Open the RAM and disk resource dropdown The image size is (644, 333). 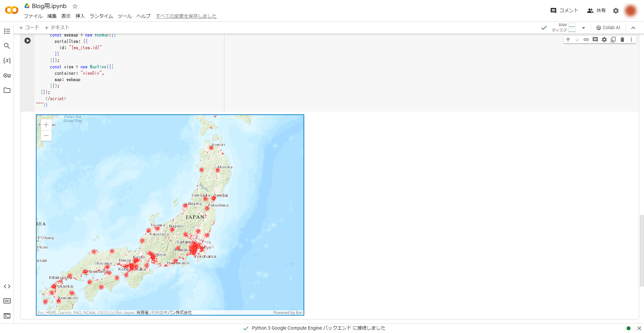pyautogui.click(x=584, y=28)
